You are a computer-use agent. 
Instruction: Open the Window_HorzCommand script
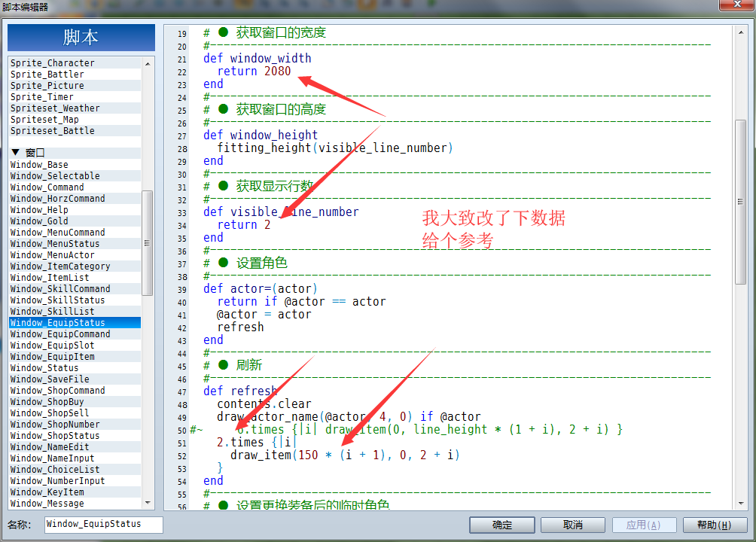75,199
